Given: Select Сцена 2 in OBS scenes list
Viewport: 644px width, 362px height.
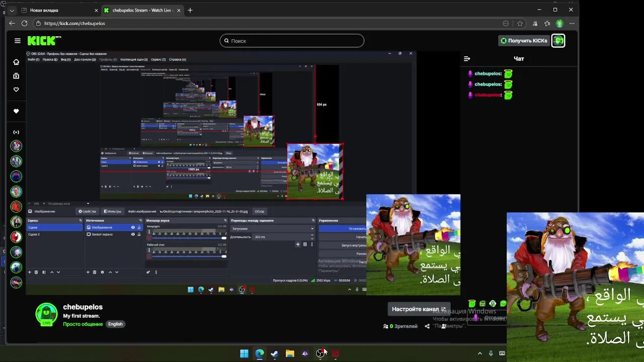Looking at the screenshot, I should (54, 234).
